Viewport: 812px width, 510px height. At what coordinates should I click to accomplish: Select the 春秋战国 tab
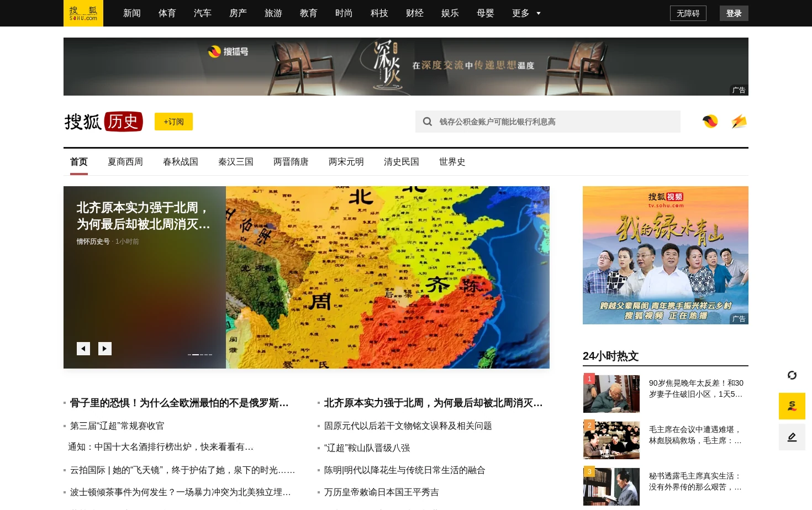[x=181, y=162]
